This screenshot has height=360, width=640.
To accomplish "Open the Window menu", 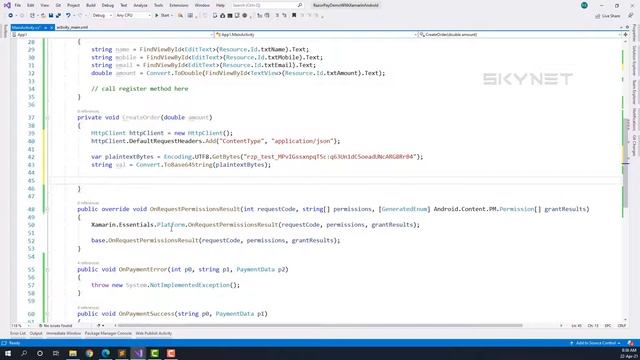I will click(x=202, y=5).
